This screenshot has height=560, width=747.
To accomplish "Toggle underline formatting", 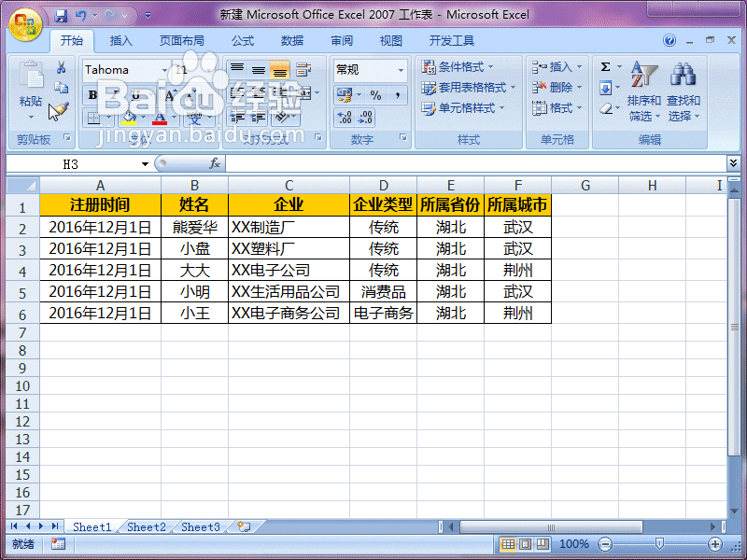I will pyautogui.click(x=134, y=94).
